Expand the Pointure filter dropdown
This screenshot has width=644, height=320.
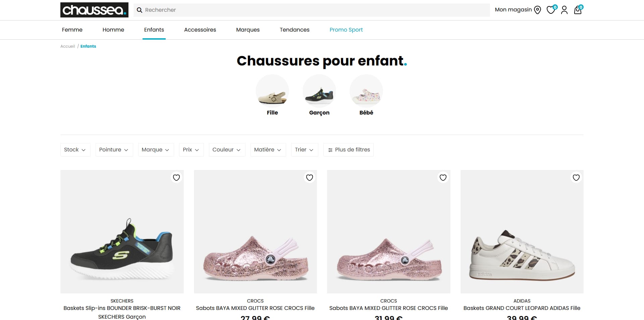click(x=114, y=150)
